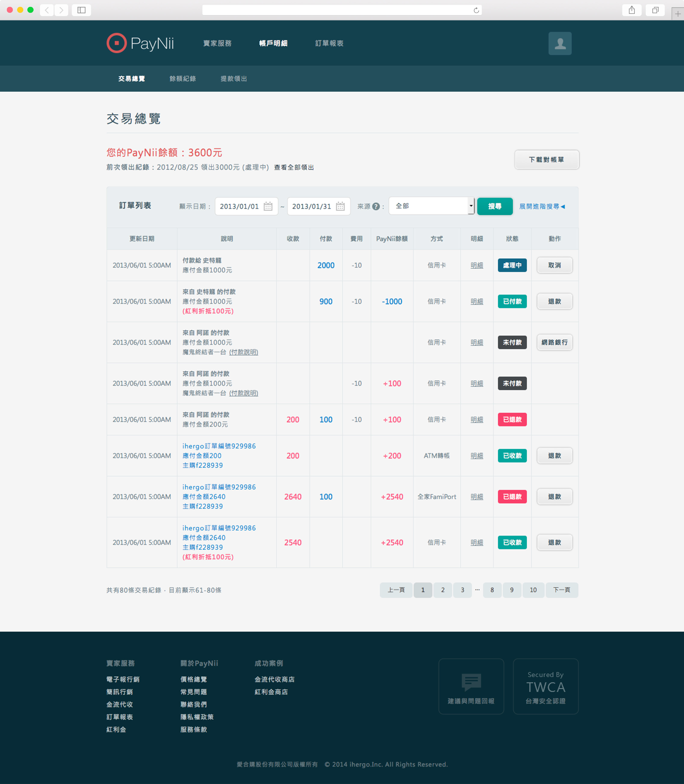Viewport: 684px width, 784px height.
Task: Toggle the browser sidebar icon
Action: click(81, 10)
